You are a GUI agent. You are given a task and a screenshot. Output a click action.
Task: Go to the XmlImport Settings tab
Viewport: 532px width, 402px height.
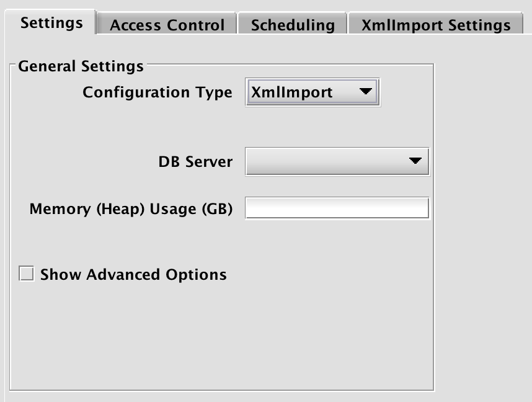click(x=436, y=25)
